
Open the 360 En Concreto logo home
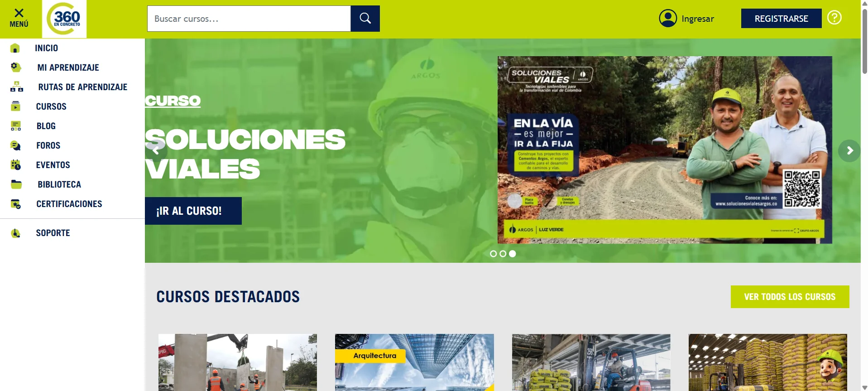click(x=64, y=19)
